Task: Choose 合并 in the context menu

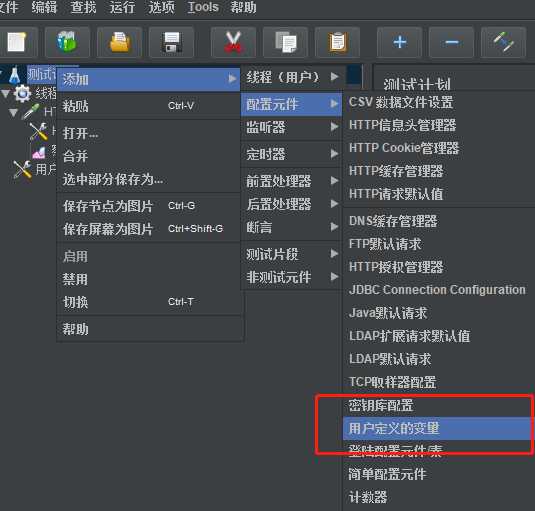Action: [148, 156]
